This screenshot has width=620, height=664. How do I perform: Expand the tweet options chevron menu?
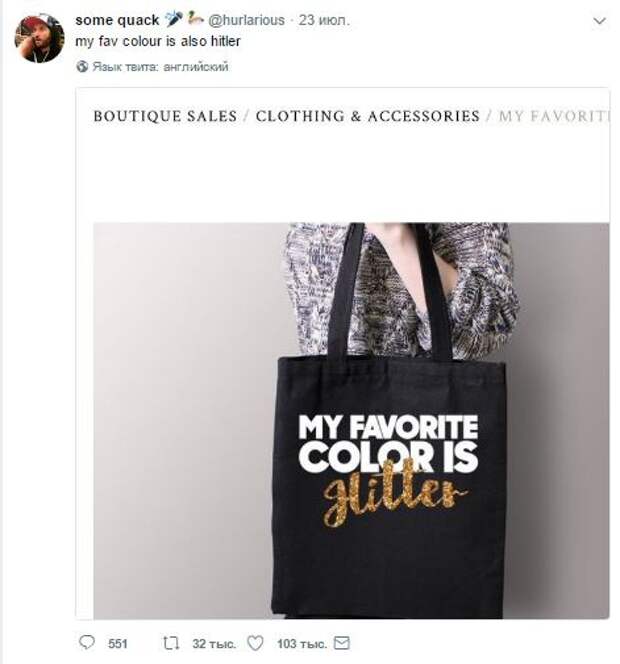click(599, 21)
